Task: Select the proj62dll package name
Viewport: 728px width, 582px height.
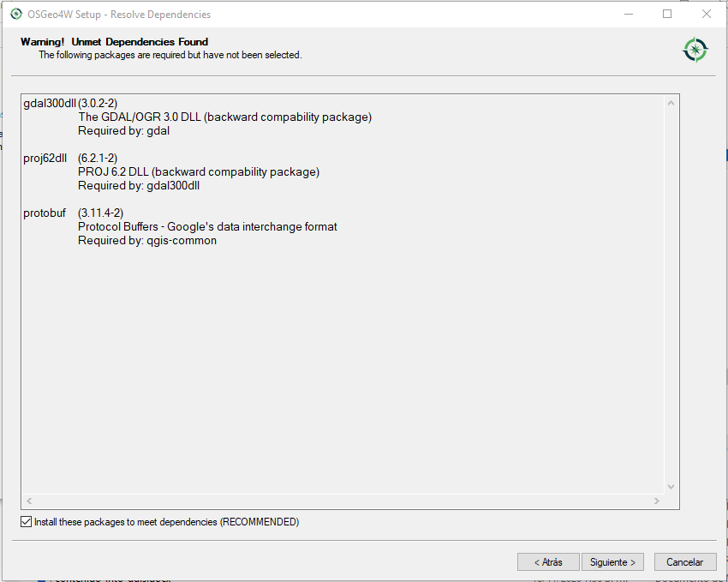Action: pyautogui.click(x=45, y=159)
